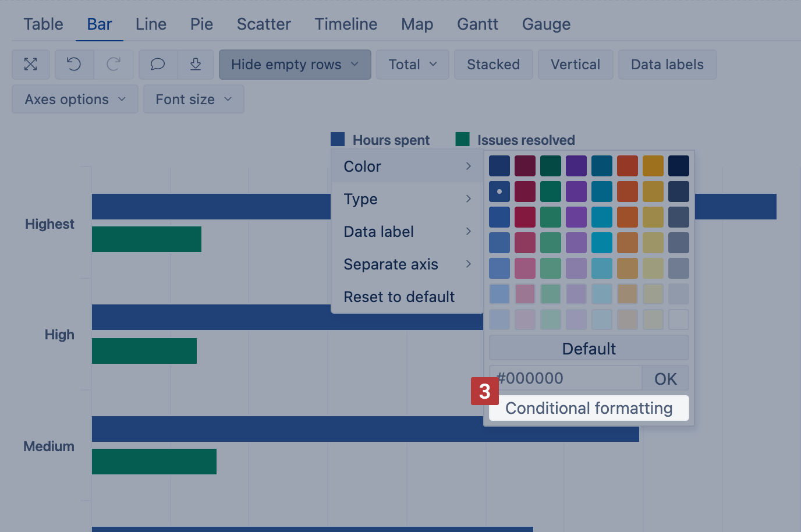
Task: Open the comment speech bubble icon
Action: (x=158, y=65)
